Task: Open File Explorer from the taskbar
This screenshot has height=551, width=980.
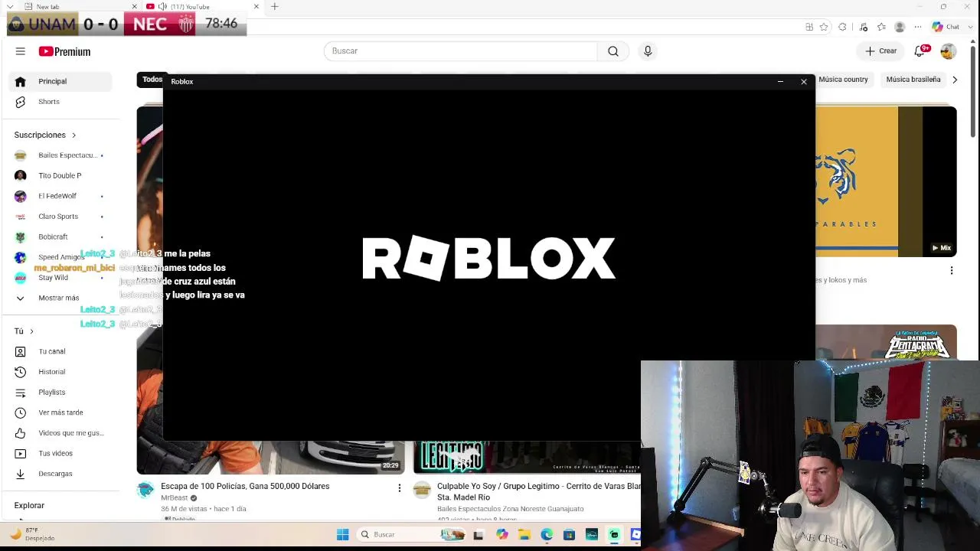Action: coord(524,534)
